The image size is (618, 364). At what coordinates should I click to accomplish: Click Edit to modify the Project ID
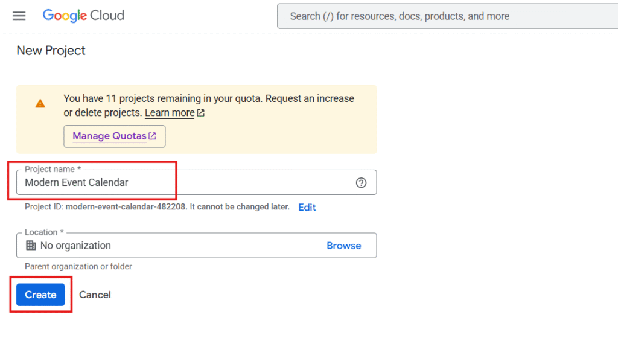pyautogui.click(x=307, y=207)
